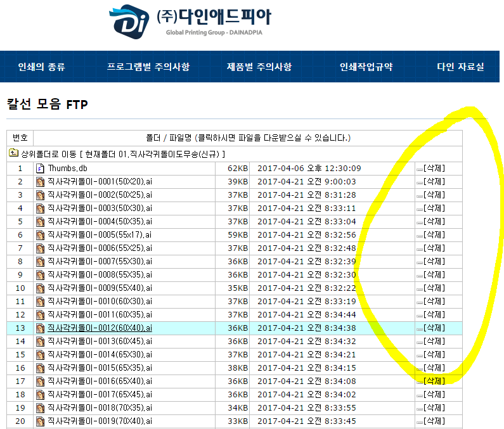Click the file icon for 직사각귀돌이-0019(70X40).ai

point(40,421)
